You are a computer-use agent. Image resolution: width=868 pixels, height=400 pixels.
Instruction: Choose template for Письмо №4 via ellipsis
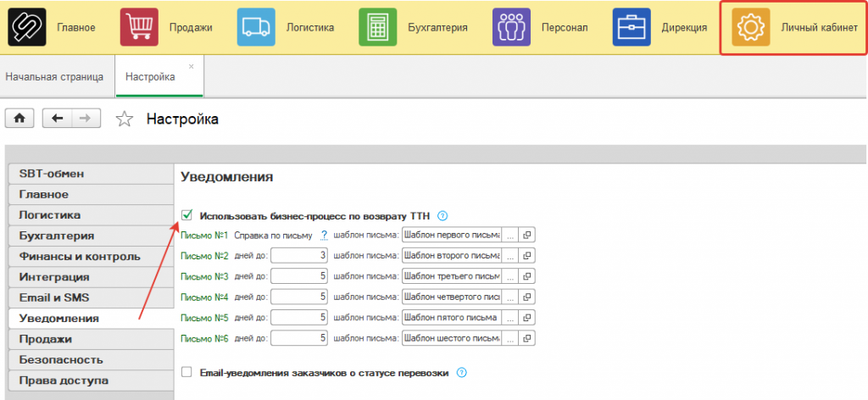pyautogui.click(x=509, y=297)
